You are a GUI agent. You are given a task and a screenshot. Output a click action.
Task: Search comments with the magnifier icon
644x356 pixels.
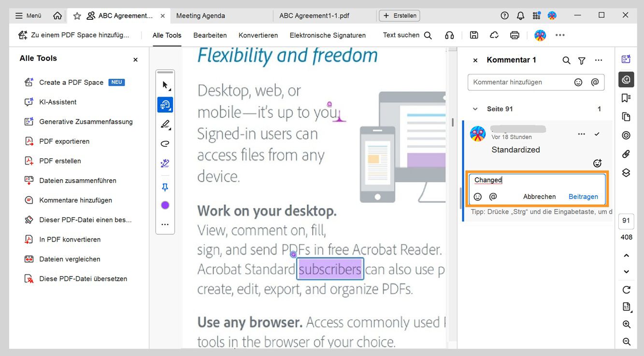pyautogui.click(x=566, y=60)
